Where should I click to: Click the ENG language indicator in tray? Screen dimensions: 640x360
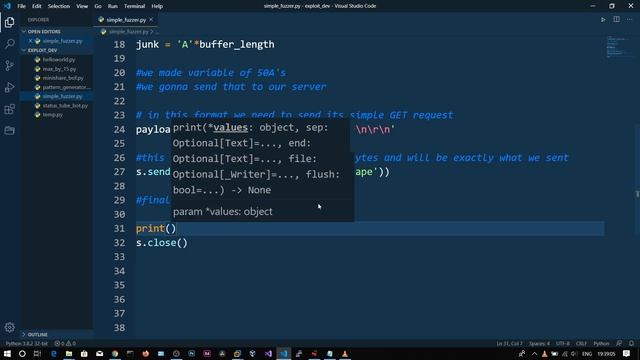pyautogui.click(x=587, y=353)
